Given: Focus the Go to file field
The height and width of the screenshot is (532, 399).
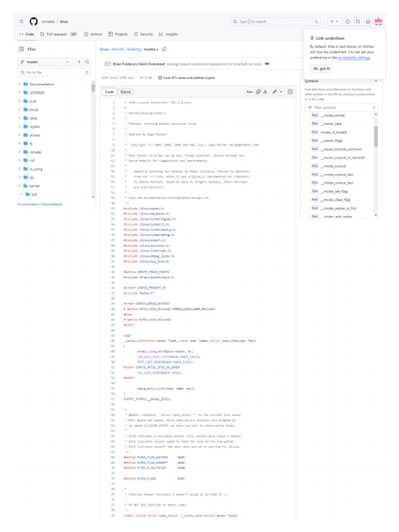Looking at the screenshot, I should (54, 72).
